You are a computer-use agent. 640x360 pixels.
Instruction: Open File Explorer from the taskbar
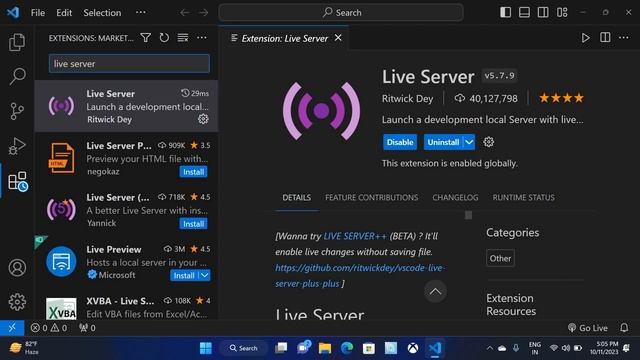(x=325, y=348)
